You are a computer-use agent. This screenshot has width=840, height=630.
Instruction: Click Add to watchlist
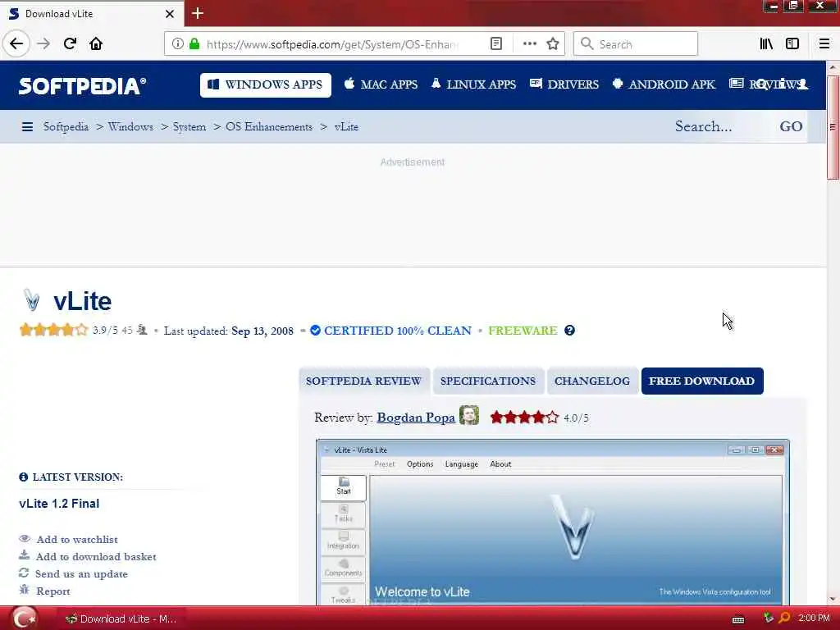(x=76, y=540)
